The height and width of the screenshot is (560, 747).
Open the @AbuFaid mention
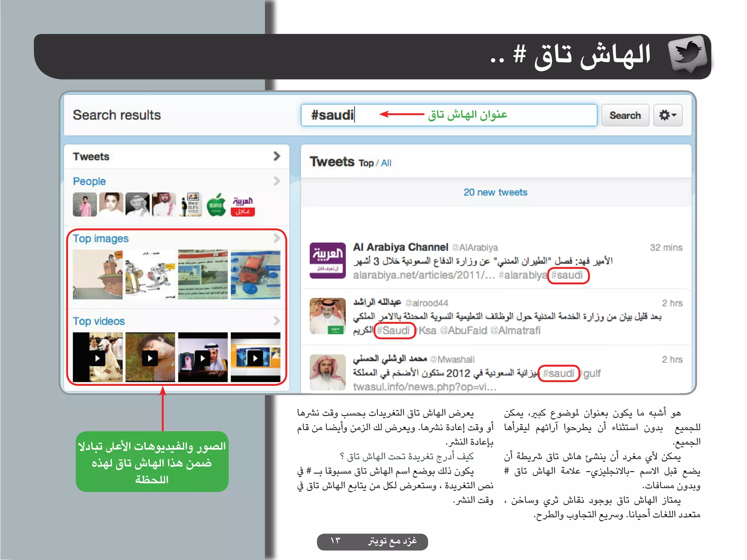click(x=464, y=330)
